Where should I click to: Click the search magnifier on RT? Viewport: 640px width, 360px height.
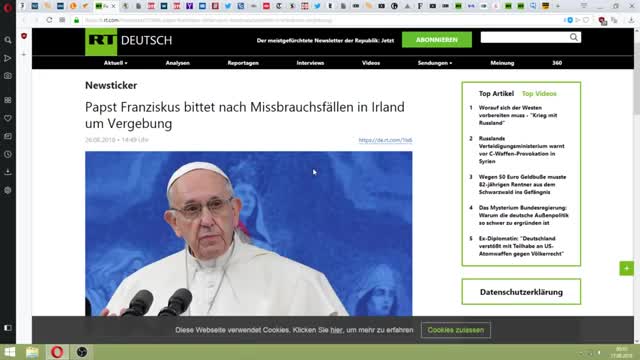click(574, 38)
